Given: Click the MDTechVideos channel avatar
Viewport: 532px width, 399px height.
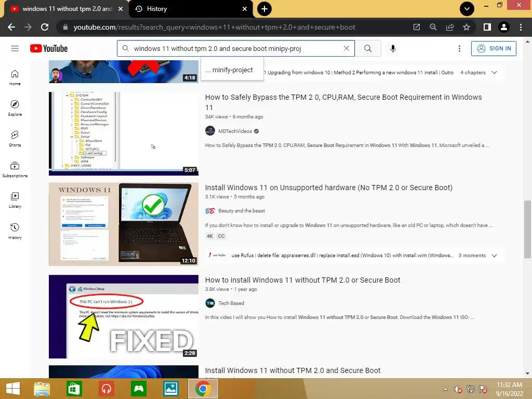Looking at the screenshot, I should click(210, 131).
